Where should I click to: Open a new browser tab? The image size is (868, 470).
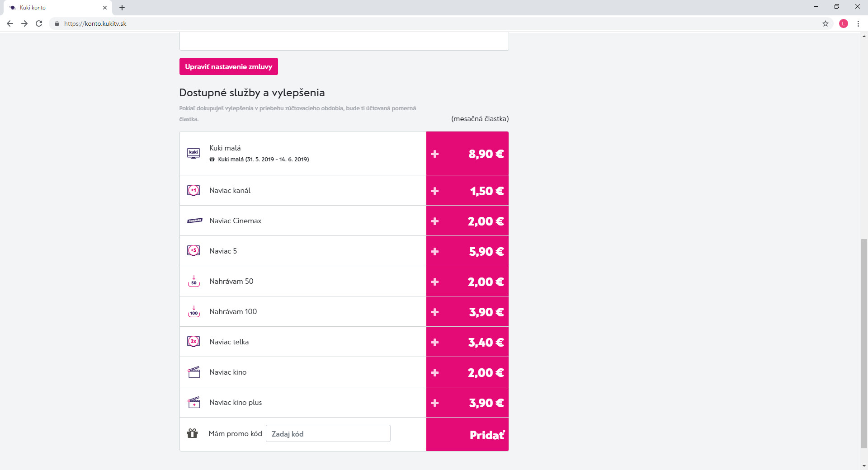(x=122, y=8)
